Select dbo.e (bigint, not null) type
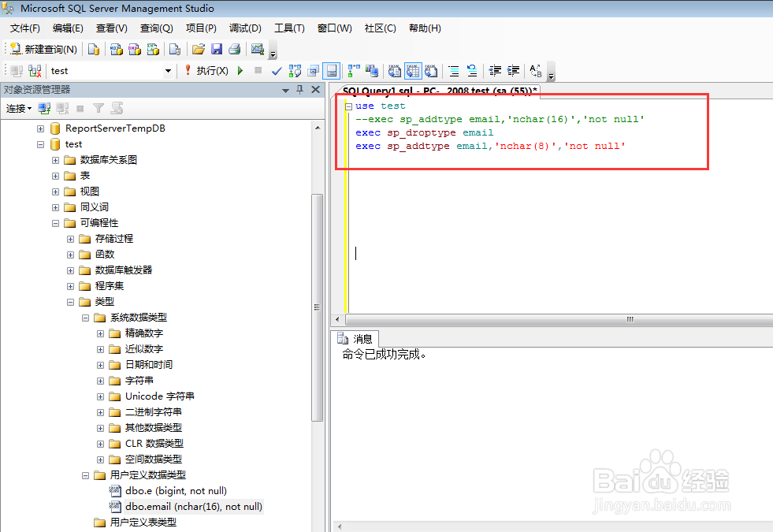 [168, 490]
